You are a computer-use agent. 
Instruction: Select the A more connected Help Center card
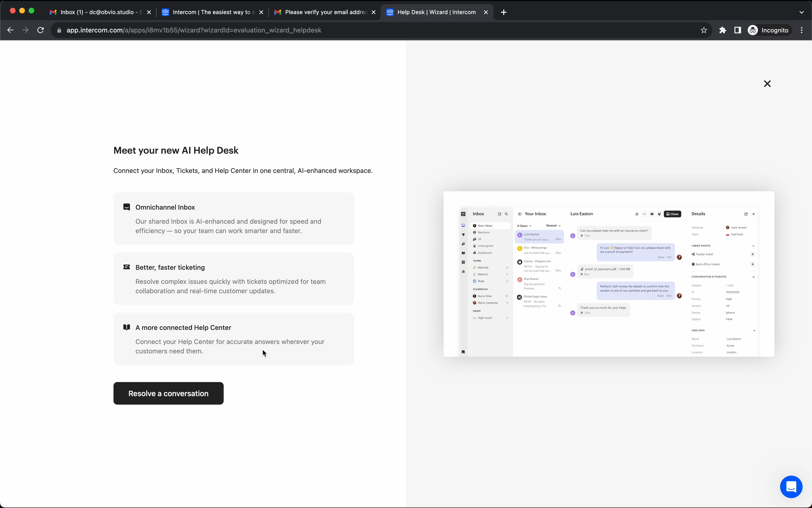click(x=234, y=339)
